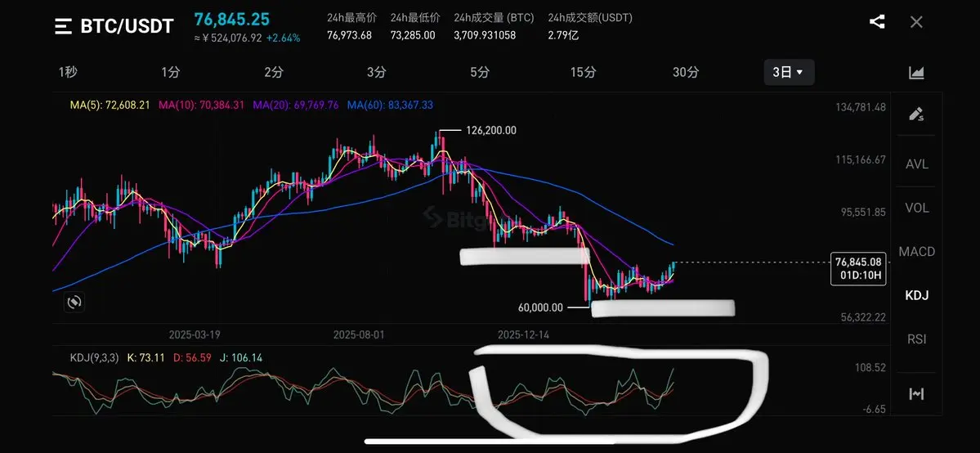Switch to the 15分 timeframe
The width and height of the screenshot is (980, 453).
tap(583, 73)
